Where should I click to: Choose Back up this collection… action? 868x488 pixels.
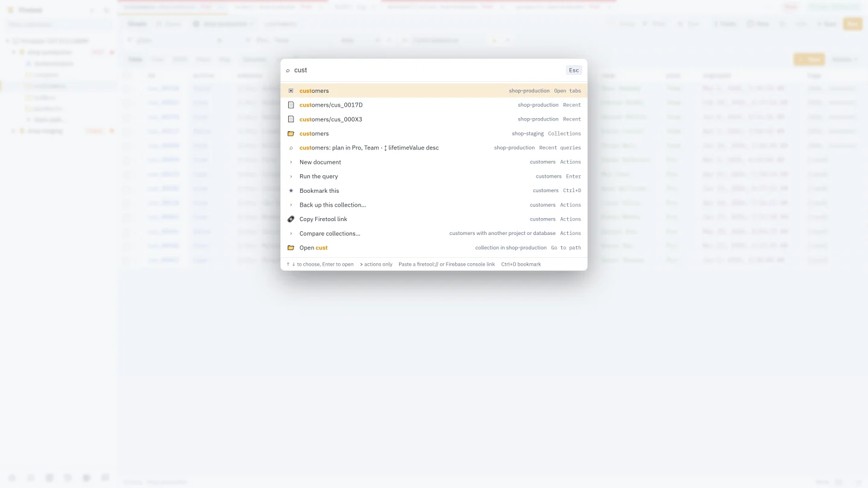tap(434, 205)
